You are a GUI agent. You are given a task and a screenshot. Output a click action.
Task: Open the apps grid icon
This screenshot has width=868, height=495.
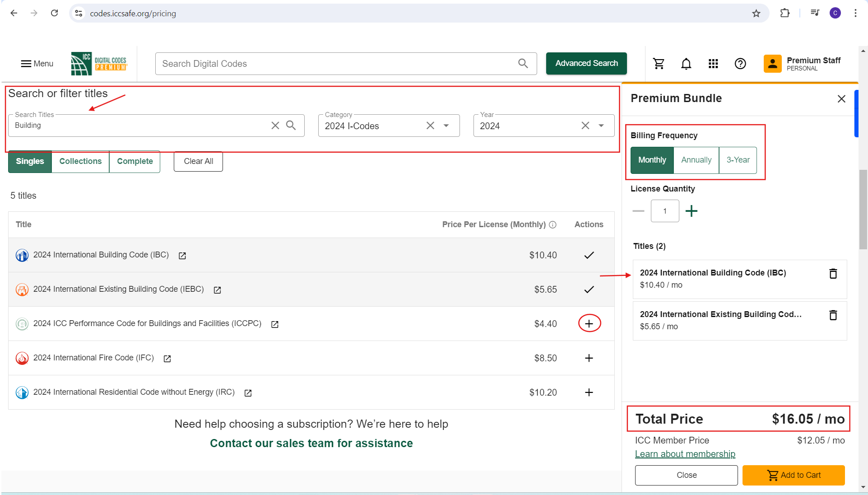coord(713,64)
